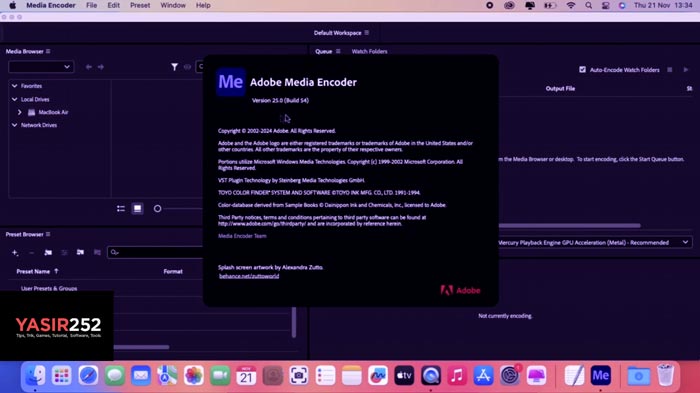Toggle Auto-Encode Watch Folders checkbox

(582, 70)
